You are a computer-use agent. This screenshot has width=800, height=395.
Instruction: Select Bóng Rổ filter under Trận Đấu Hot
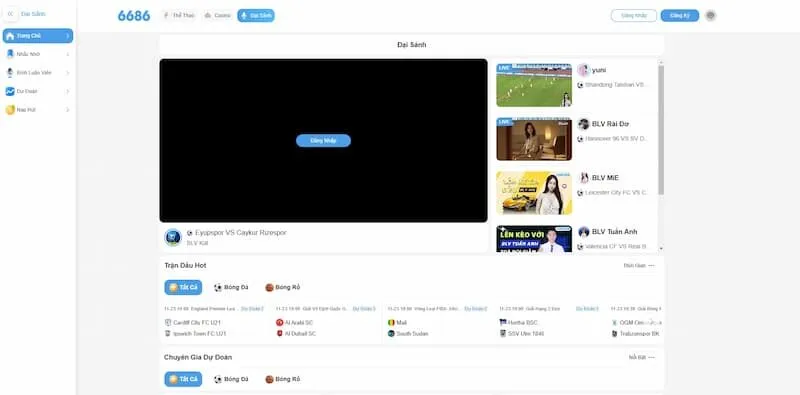click(283, 287)
